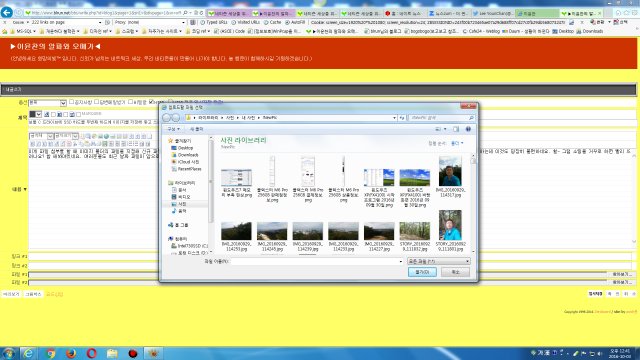
Task: Click the change view icon in file dialog
Action: click(x=438, y=129)
